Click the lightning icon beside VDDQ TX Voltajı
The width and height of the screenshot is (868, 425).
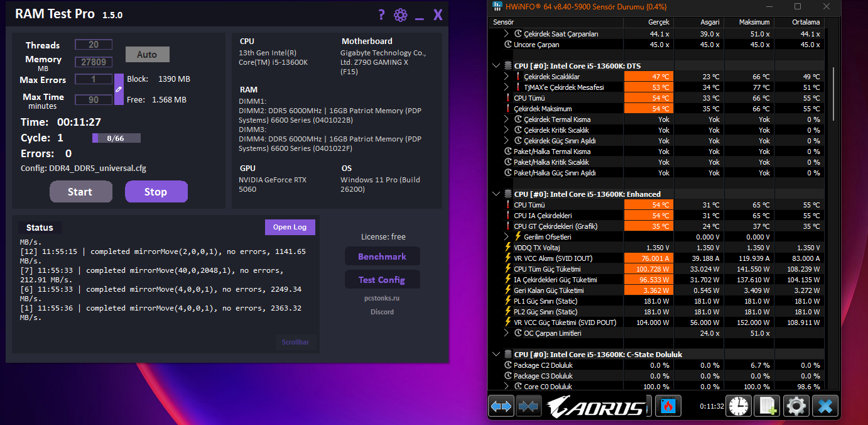tap(508, 248)
